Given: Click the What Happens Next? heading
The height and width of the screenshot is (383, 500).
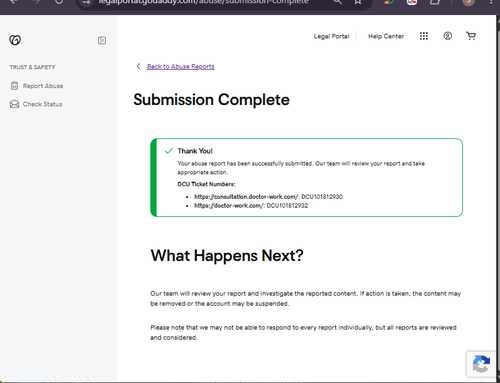Looking at the screenshot, I should tap(227, 256).
